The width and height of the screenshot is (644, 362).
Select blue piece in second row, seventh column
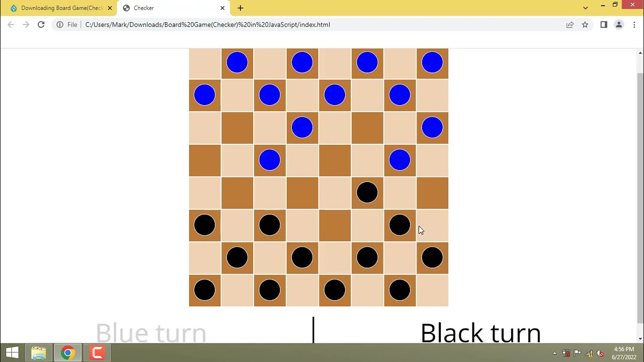(x=400, y=95)
